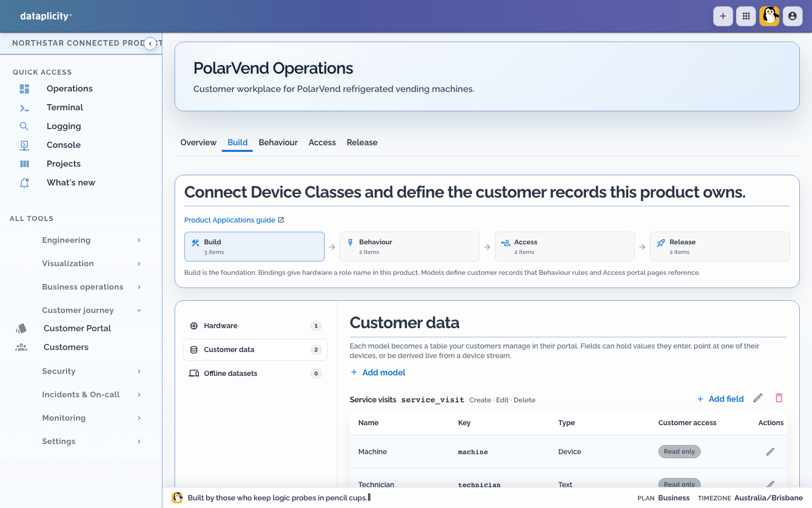
Task: Delete the Service visits model trash icon
Action: (779, 398)
